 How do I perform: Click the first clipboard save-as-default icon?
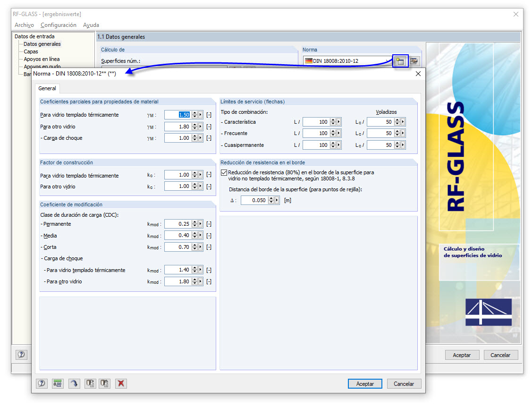click(90, 383)
